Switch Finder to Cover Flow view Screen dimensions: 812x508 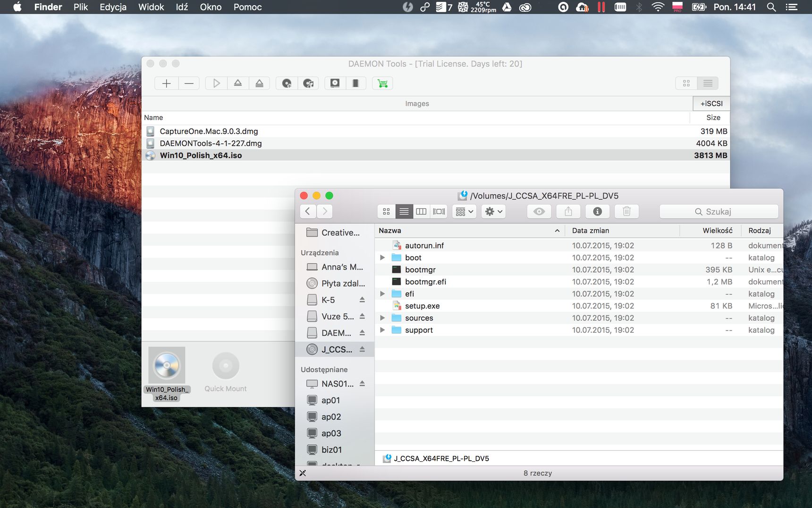click(439, 211)
